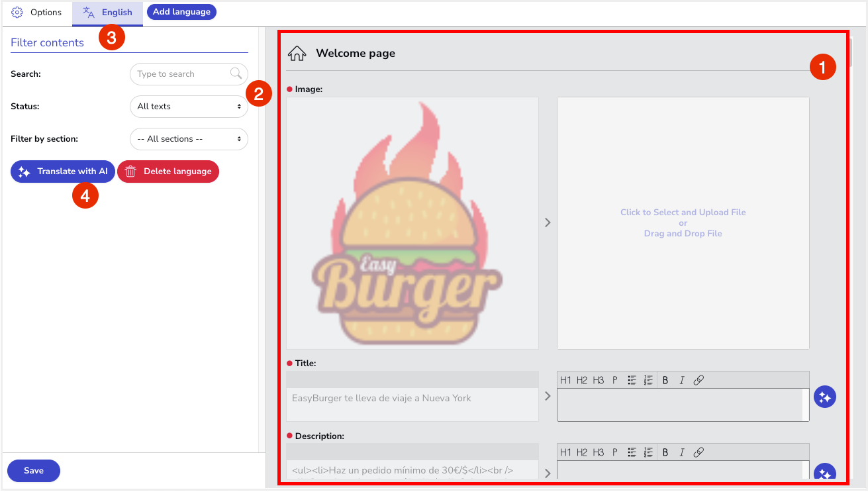The width and height of the screenshot is (868, 492).
Task: Apply H2 heading in Description editor
Action: (582, 452)
